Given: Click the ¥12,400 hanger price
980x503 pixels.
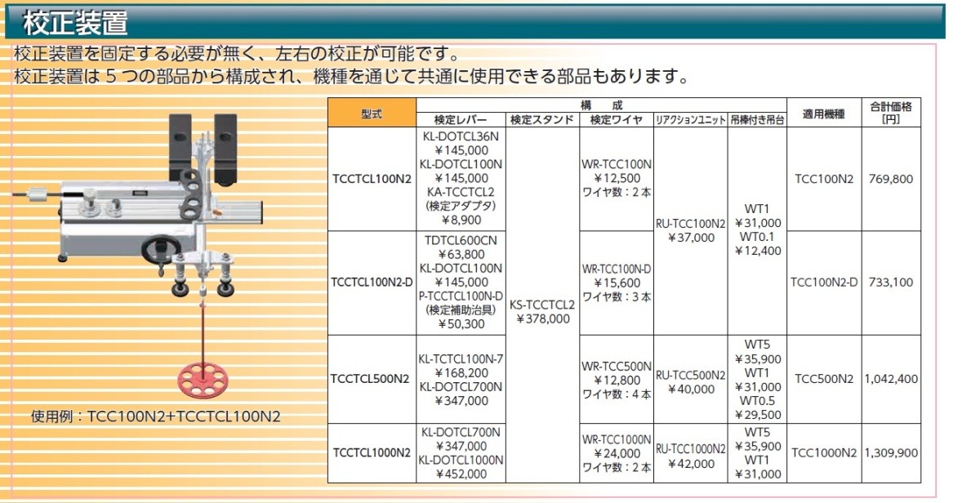Looking at the screenshot, I should [x=757, y=251].
